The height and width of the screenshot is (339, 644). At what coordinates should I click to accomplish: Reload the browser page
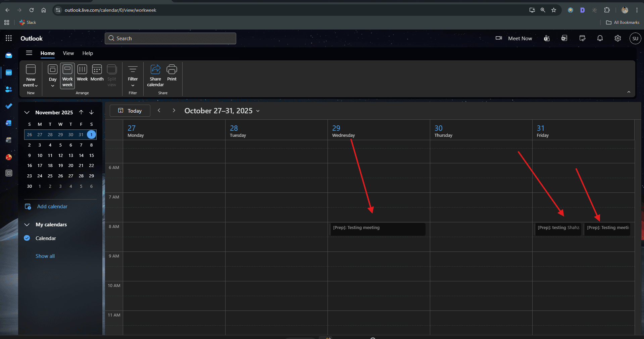click(31, 10)
